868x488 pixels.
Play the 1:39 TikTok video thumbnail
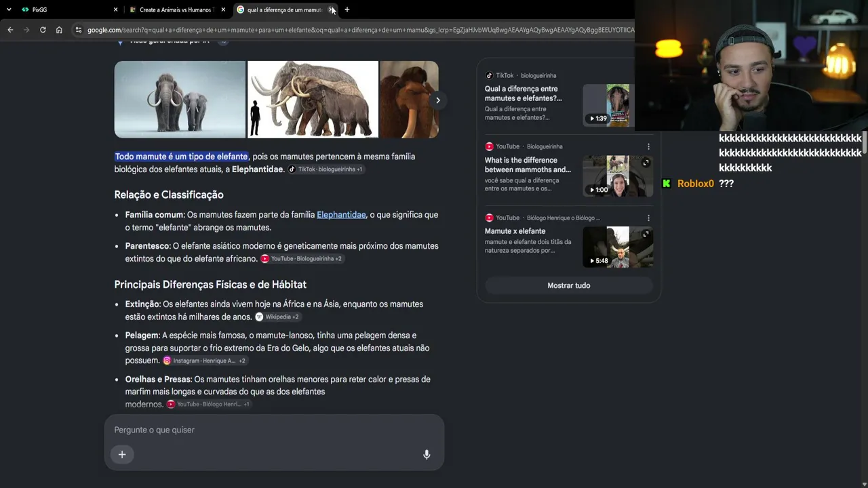(x=608, y=105)
